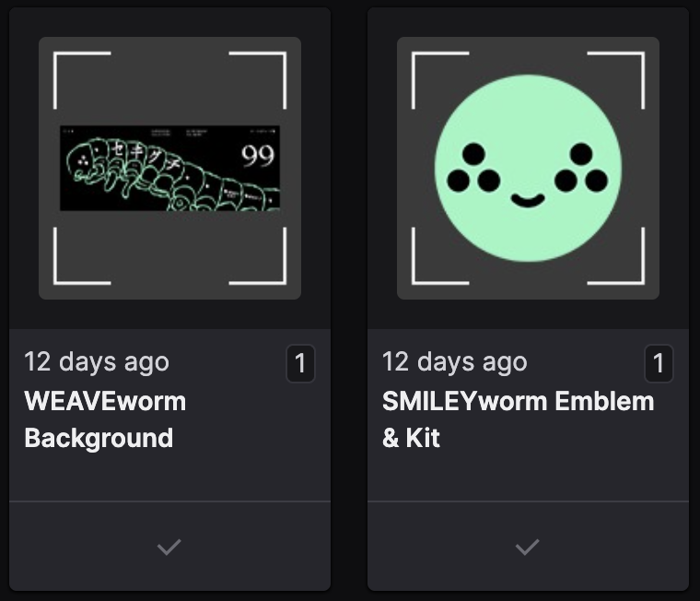This screenshot has height=601, width=700.
Task: Toggle the checkmark under WEAVEworm Background
Action: click(x=169, y=547)
